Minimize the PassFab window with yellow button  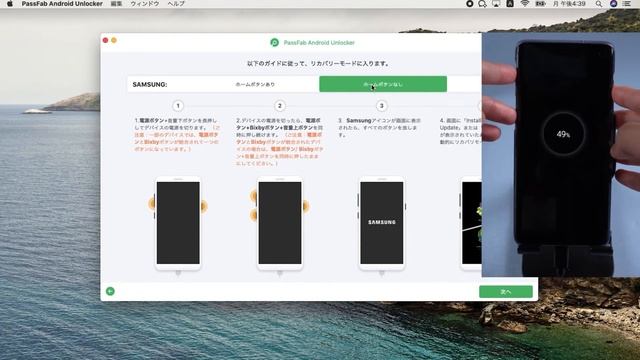(114, 40)
